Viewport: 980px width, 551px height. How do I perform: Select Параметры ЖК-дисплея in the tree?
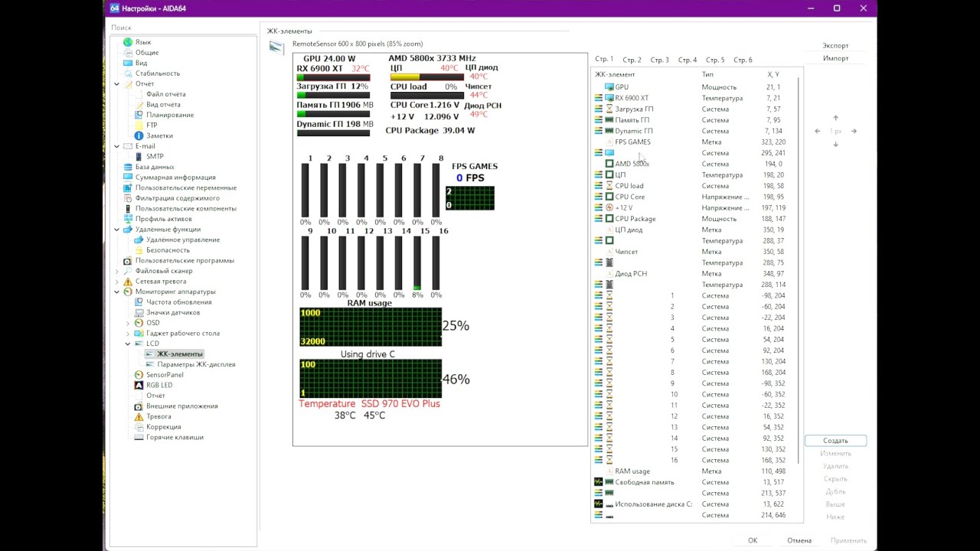click(x=196, y=364)
